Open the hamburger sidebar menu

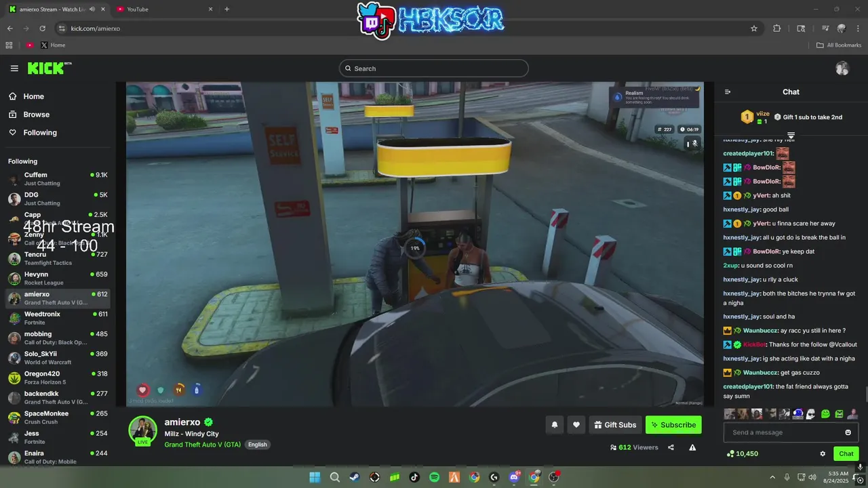point(14,68)
